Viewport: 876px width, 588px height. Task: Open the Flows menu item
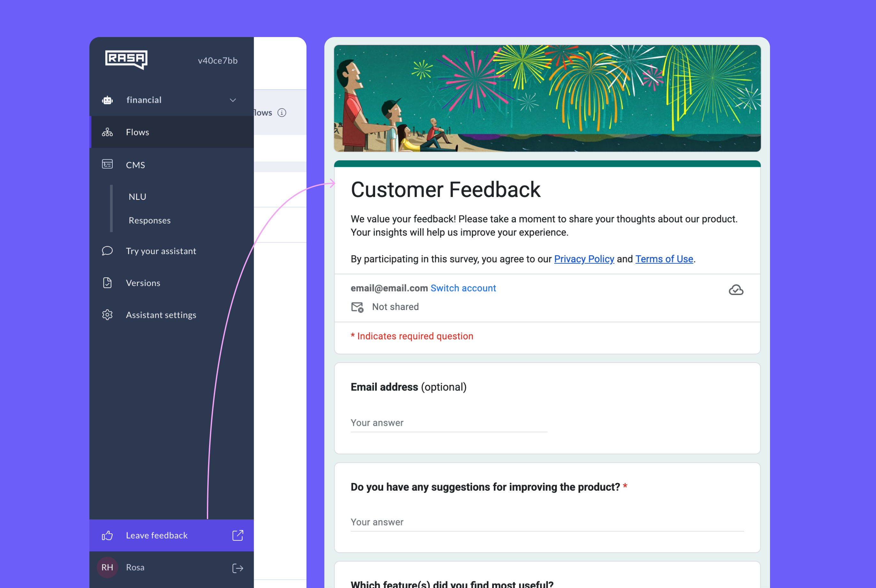coord(137,132)
